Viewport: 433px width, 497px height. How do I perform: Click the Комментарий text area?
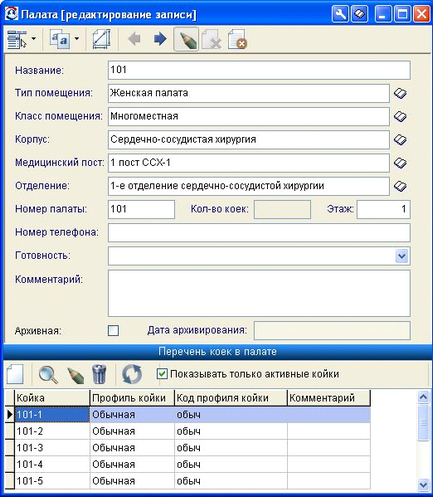tap(259, 293)
